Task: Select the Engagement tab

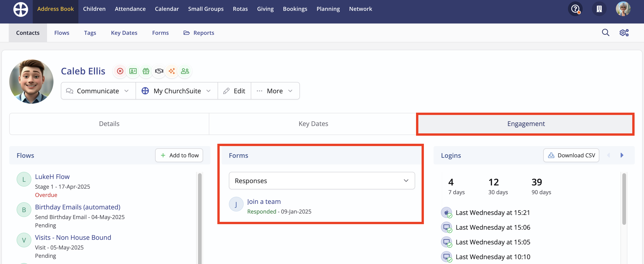Action: coord(526,124)
